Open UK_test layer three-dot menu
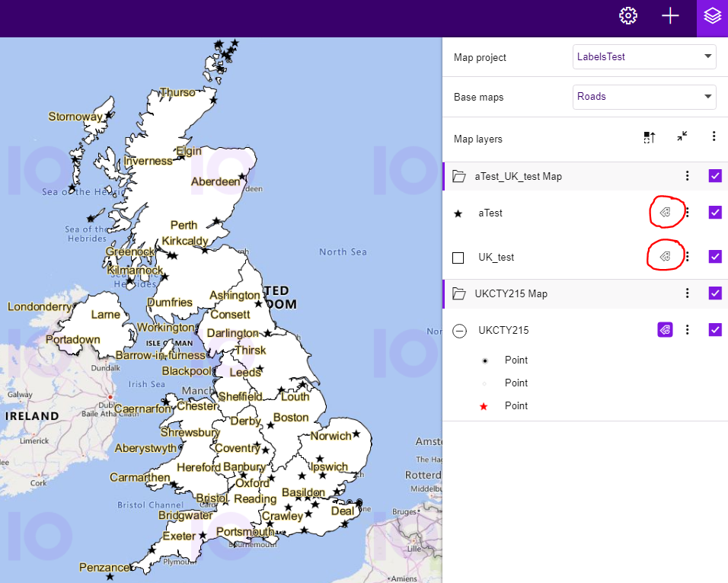 687,256
